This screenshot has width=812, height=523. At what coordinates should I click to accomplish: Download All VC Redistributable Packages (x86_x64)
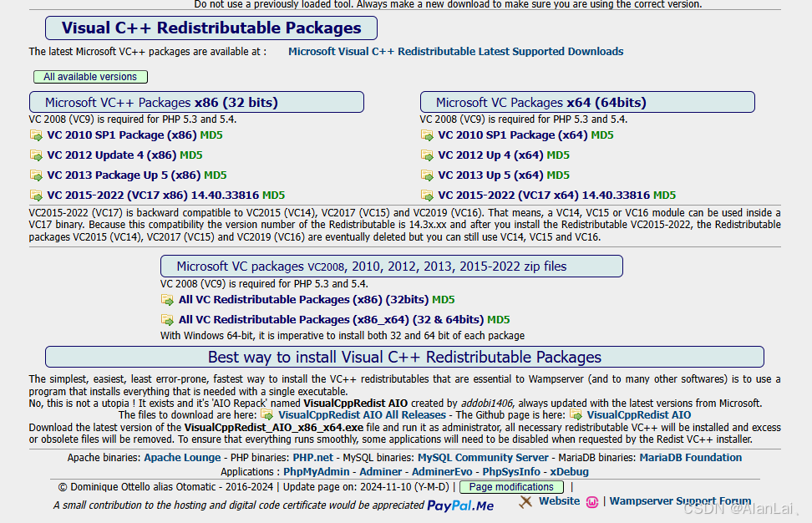point(331,320)
